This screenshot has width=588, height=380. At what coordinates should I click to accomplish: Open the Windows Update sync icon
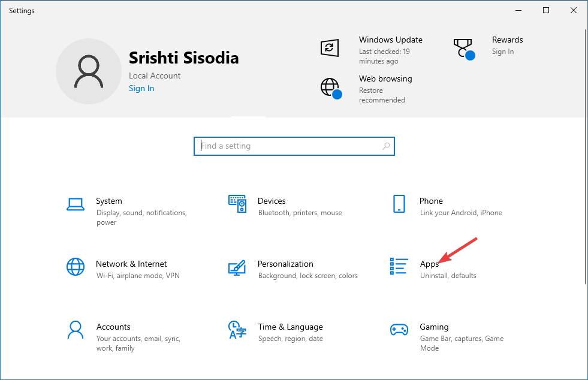(330, 47)
